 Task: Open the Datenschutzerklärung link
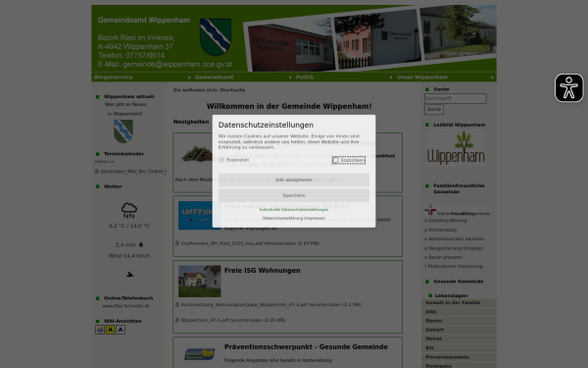pos(283,218)
